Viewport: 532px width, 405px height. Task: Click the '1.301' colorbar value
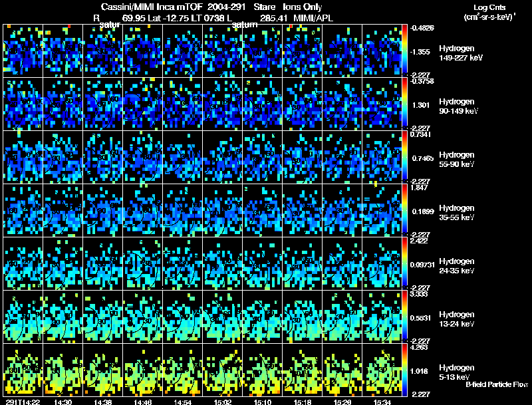(x=421, y=105)
